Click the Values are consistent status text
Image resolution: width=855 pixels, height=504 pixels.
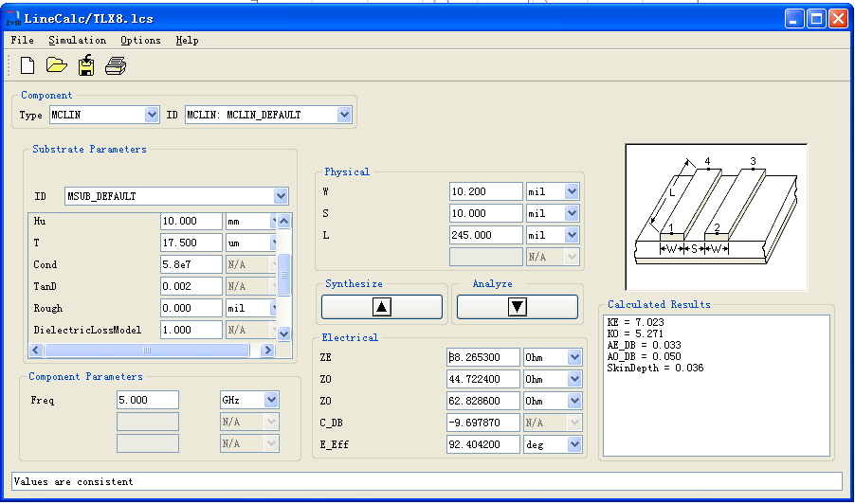pyautogui.click(x=73, y=481)
